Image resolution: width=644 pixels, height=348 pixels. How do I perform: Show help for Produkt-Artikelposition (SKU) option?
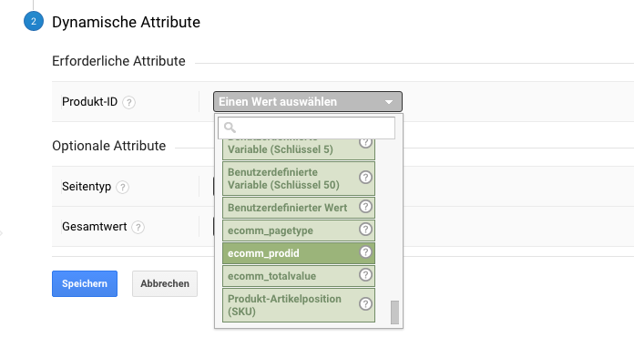click(365, 304)
